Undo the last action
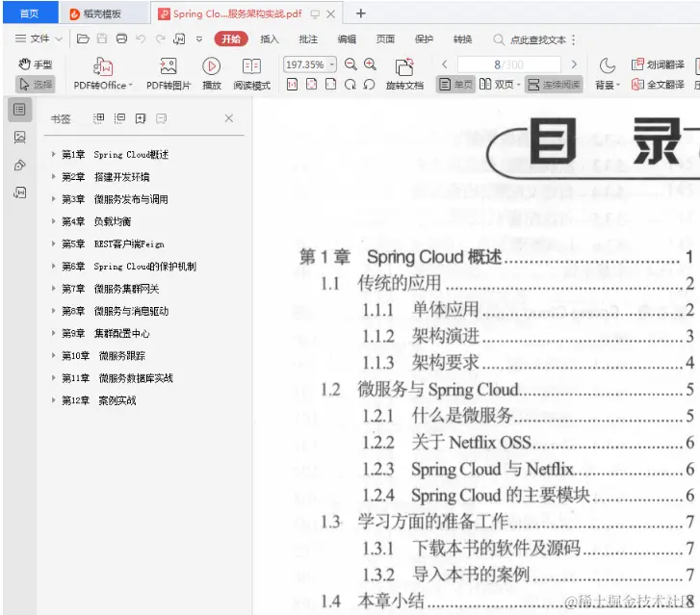Screen dimensions: 700x615 [141, 38]
